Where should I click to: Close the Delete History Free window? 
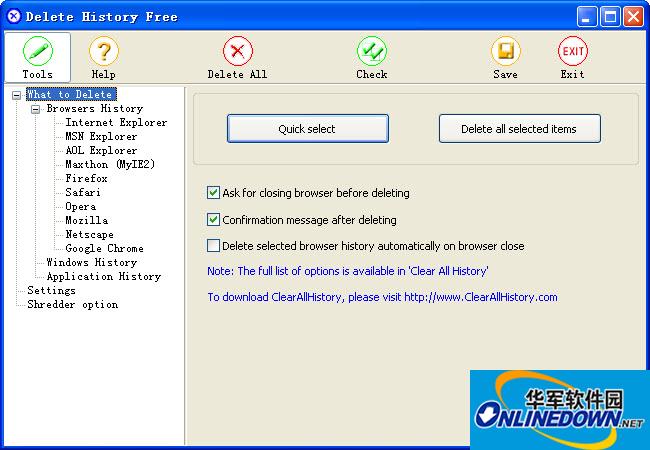point(633,17)
